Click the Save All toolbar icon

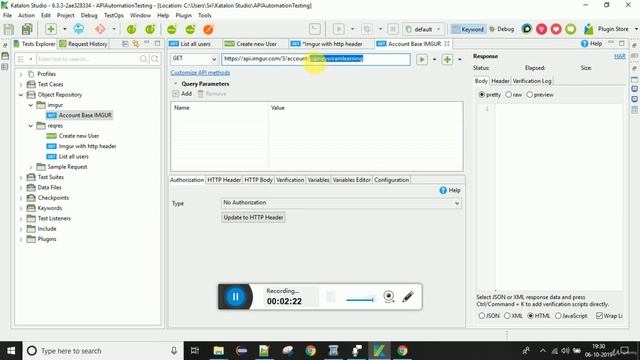pos(27,29)
